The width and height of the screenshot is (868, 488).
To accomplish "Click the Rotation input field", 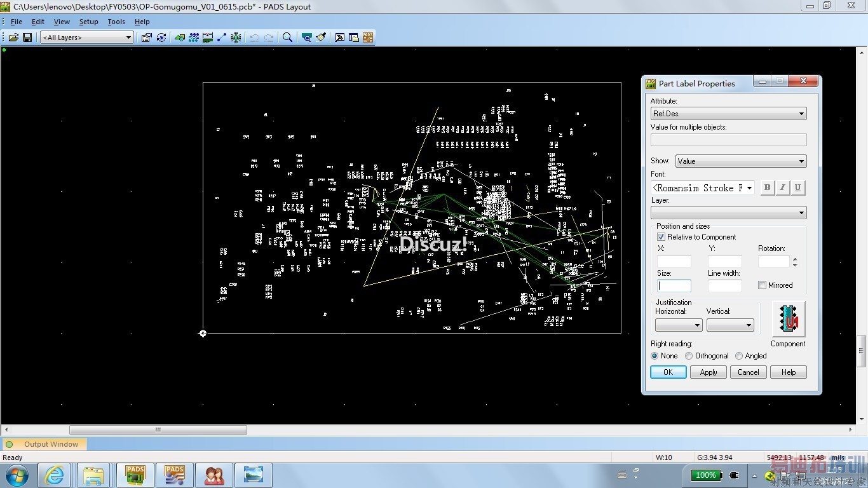I will 774,261.
